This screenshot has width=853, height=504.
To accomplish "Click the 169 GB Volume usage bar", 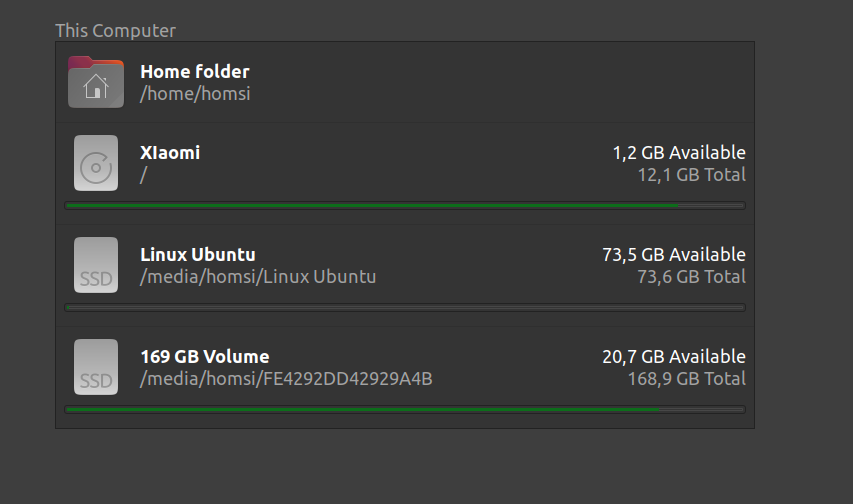I will (x=405, y=409).
